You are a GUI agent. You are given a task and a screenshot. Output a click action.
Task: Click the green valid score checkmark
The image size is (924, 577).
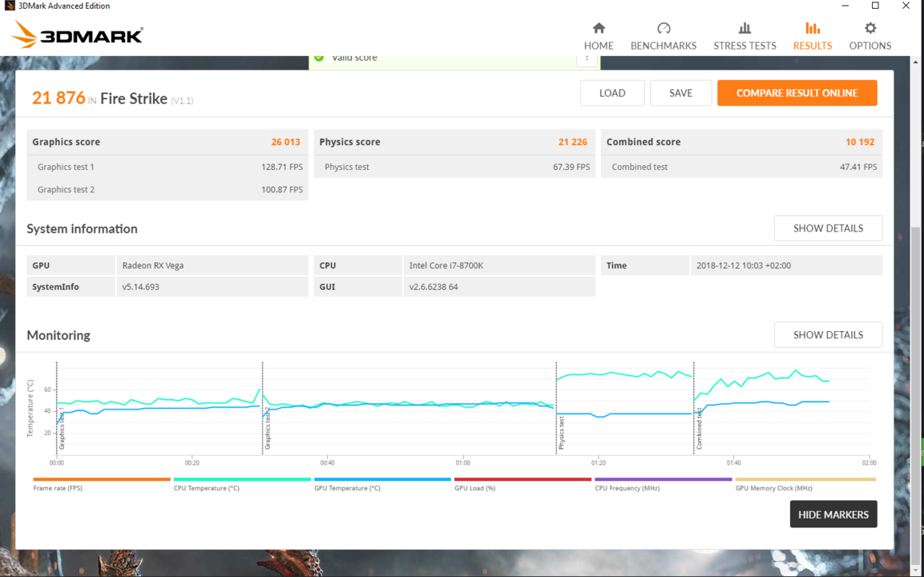319,58
